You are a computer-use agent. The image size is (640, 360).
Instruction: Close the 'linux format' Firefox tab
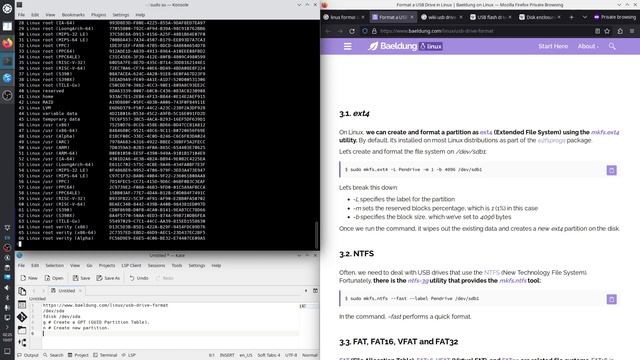pyautogui.click(x=363, y=17)
